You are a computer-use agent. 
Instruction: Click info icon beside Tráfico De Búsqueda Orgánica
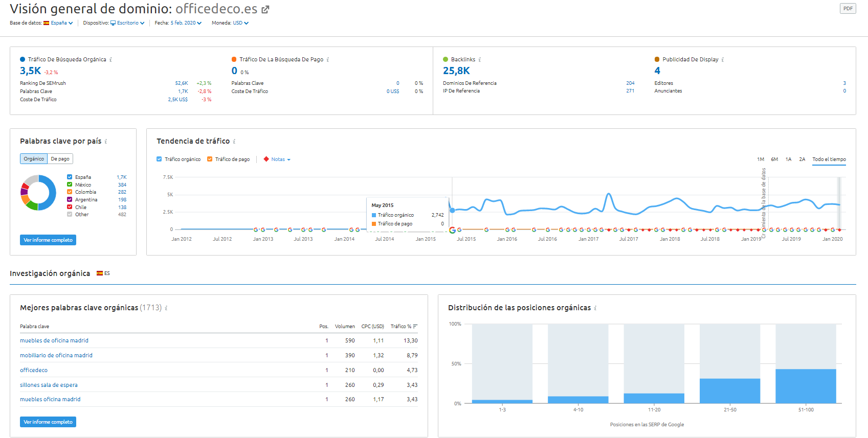coord(111,60)
